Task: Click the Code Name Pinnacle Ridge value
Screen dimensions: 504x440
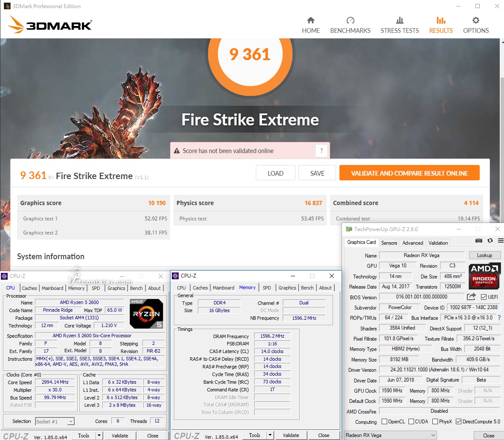Action: [x=58, y=310]
